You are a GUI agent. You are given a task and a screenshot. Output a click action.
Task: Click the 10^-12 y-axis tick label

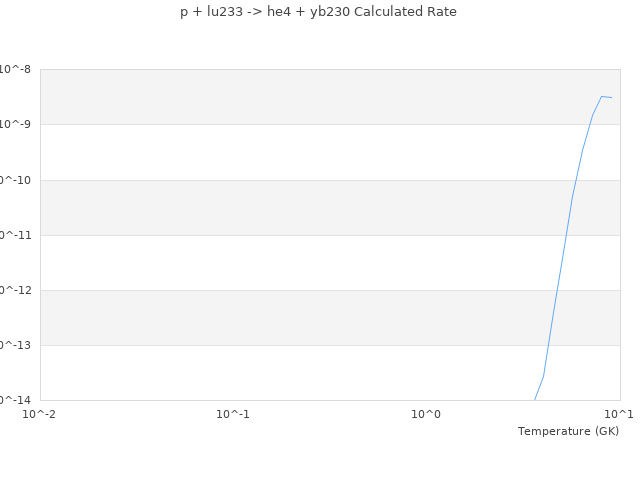tap(14, 290)
